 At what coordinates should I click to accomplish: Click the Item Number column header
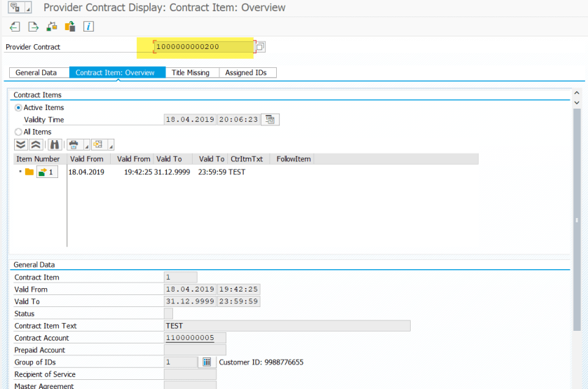(x=39, y=159)
